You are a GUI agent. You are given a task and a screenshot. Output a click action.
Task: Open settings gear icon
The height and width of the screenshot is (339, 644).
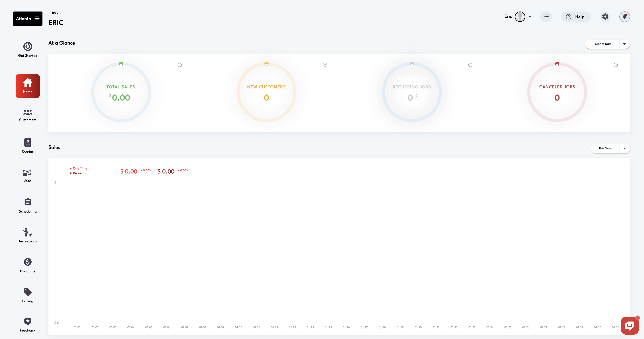point(605,17)
